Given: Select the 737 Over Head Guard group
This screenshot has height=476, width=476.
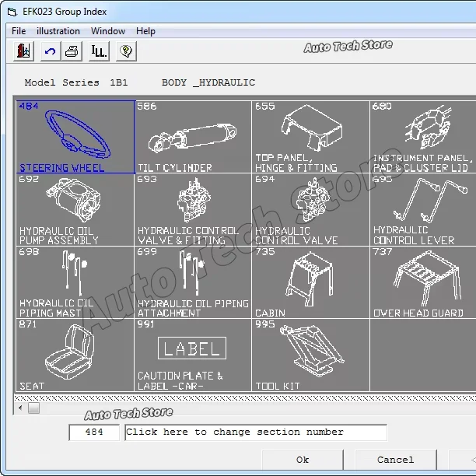Looking at the screenshot, I should (x=423, y=282).
